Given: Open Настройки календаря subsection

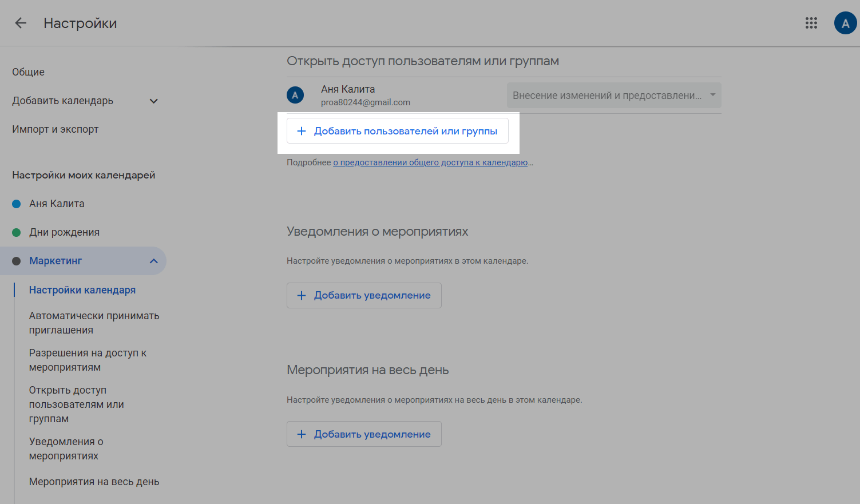Looking at the screenshot, I should pyautogui.click(x=82, y=290).
